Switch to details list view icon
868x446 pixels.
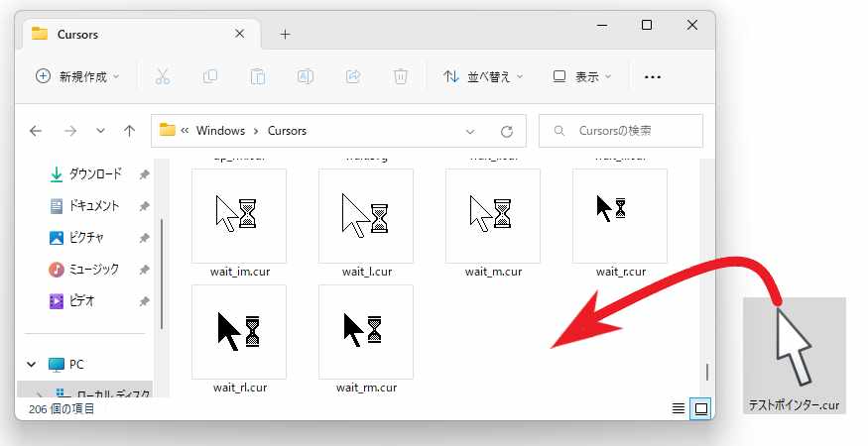click(679, 408)
